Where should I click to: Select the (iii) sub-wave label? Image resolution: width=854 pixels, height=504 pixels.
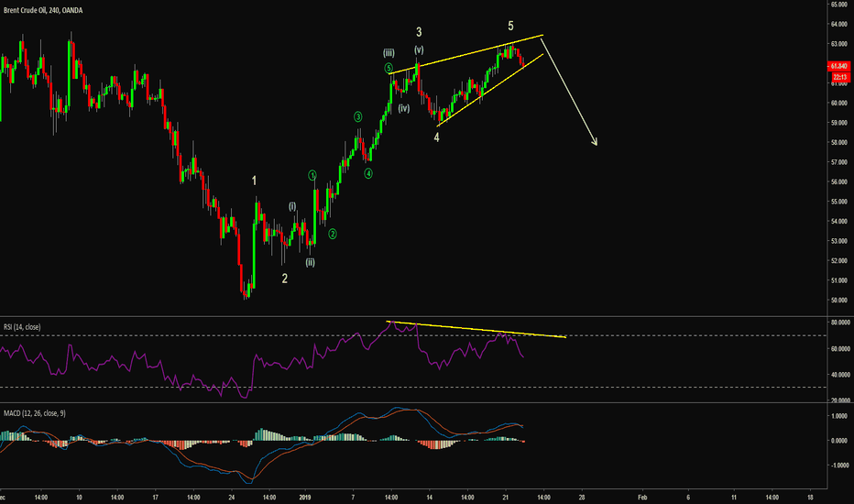pos(389,53)
